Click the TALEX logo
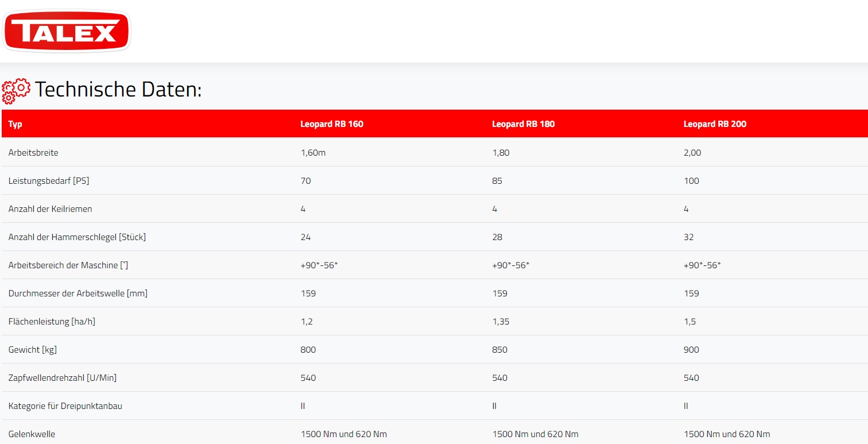 (67, 31)
